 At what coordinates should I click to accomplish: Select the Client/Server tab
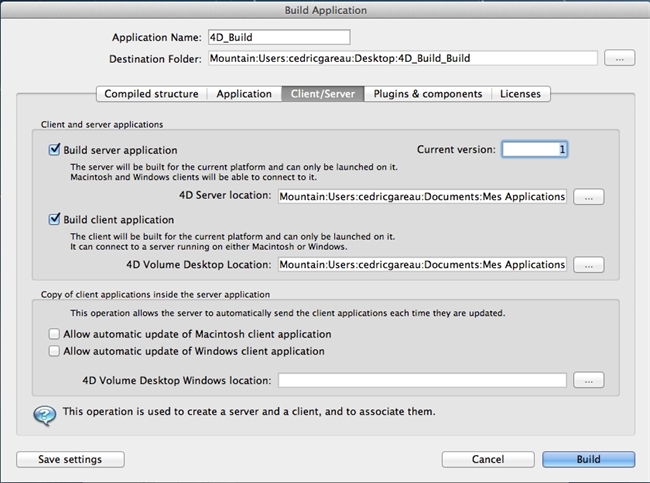[322, 94]
